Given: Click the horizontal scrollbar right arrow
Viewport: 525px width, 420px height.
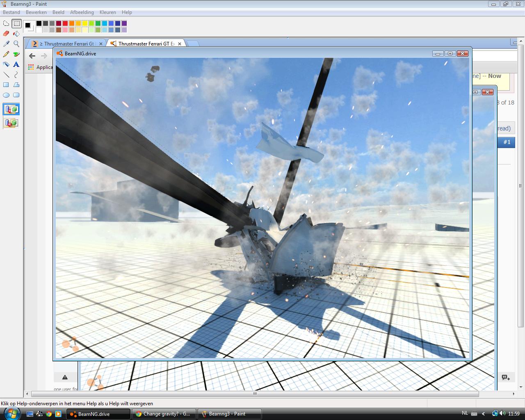Looking at the screenshot, I should (x=514, y=394).
